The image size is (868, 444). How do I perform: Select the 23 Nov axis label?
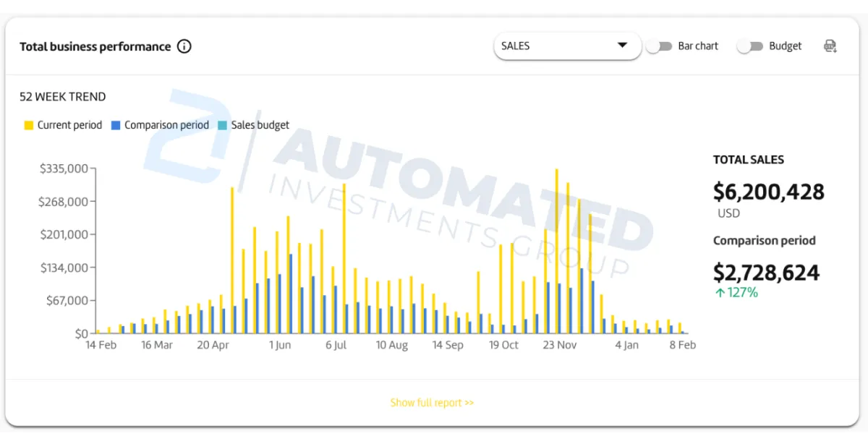coord(560,345)
